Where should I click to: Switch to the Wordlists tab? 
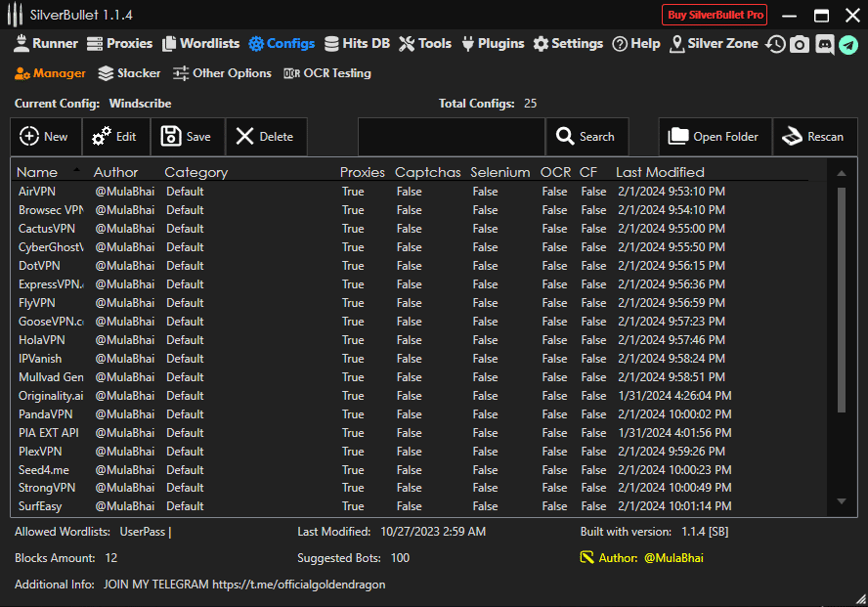(x=201, y=44)
